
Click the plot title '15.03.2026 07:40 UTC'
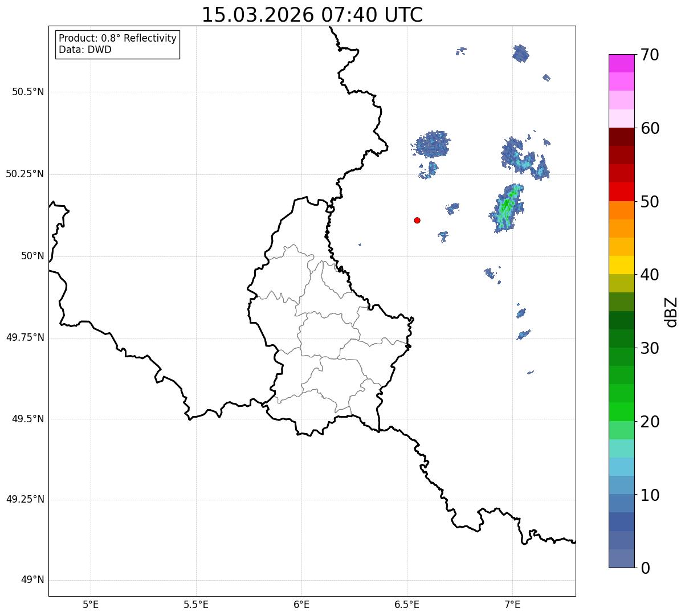[x=312, y=15]
